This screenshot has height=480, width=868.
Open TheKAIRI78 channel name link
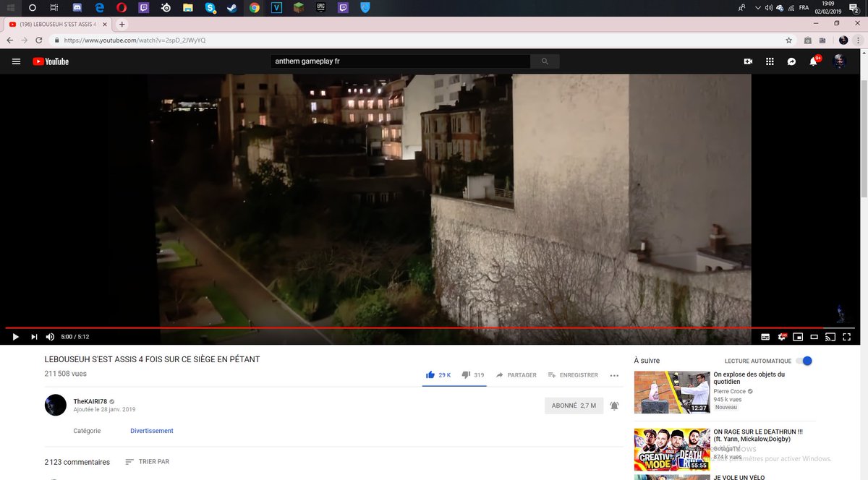tap(90, 401)
